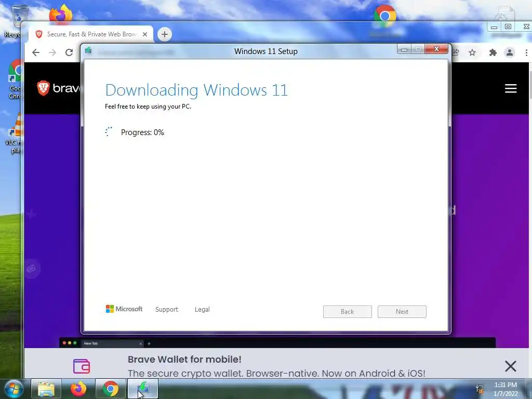Dismiss the Brave Wallet banner
The width and height of the screenshot is (532, 399).
pos(510,366)
